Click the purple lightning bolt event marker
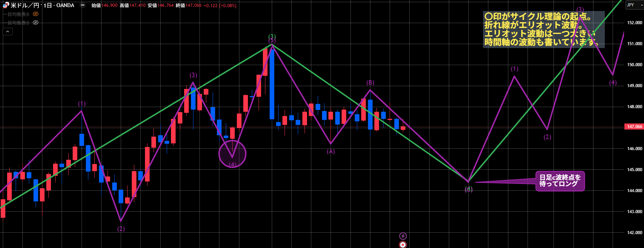The height and width of the screenshot is (248, 644). click(x=403, y=236)
